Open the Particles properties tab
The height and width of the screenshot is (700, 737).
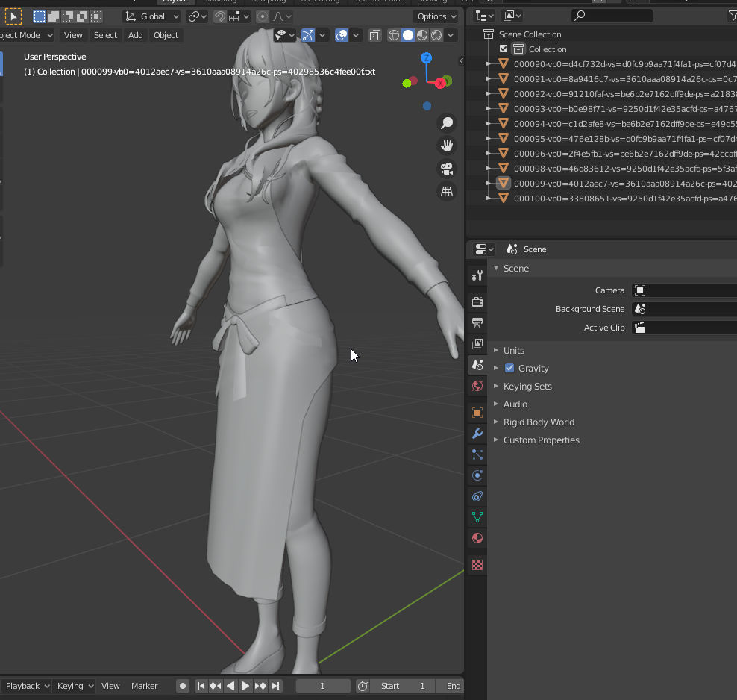pos(477,454)
